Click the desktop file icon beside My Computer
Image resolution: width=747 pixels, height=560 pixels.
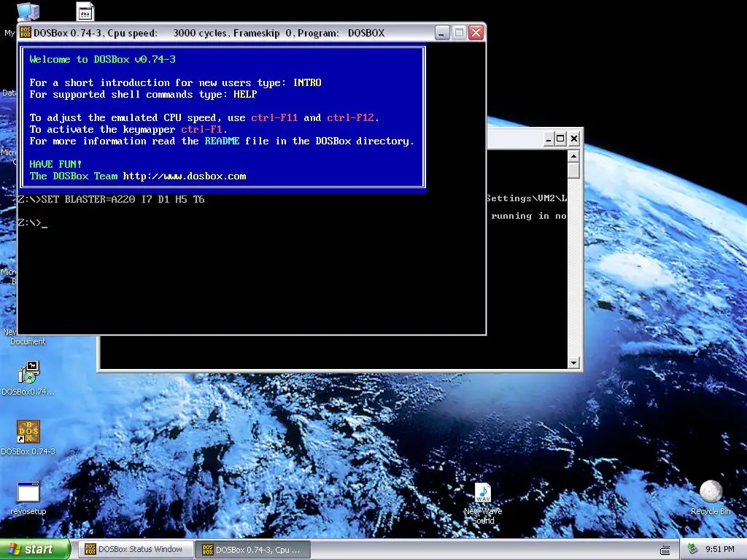85,12
